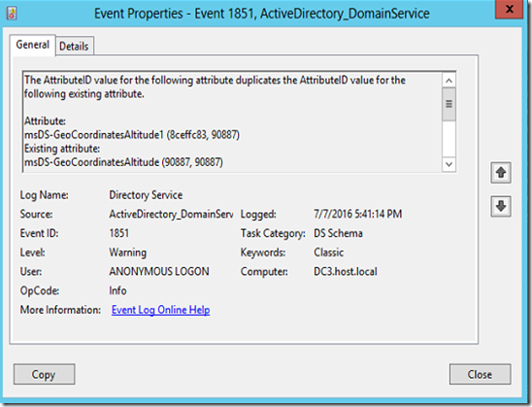
Task: Click the Directory Service log name value
Action: click(x=146, y=195)
